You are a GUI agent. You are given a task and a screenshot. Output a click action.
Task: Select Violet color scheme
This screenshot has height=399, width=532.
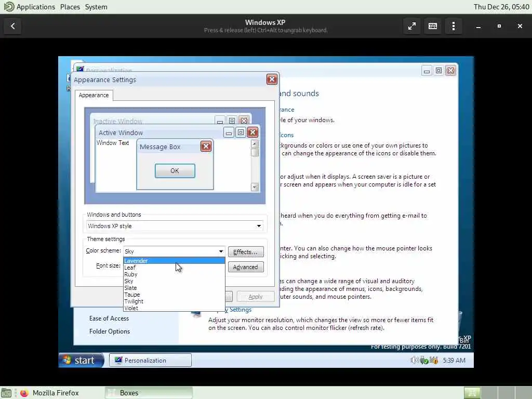point(174,308)
